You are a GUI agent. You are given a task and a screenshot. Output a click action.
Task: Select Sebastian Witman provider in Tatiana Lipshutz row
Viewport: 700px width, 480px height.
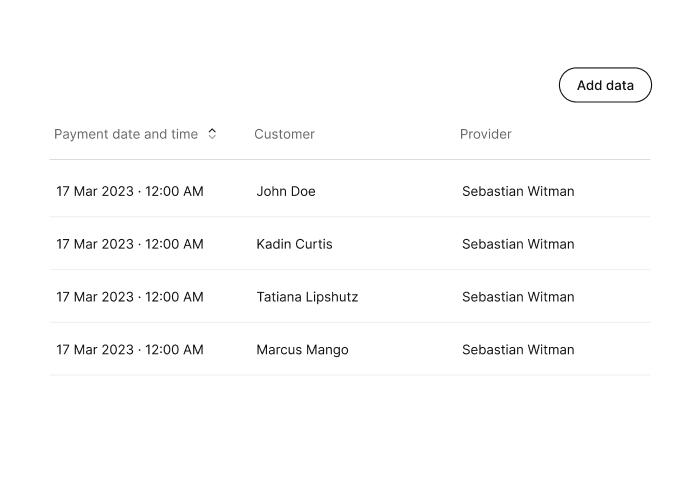[518, 297]
